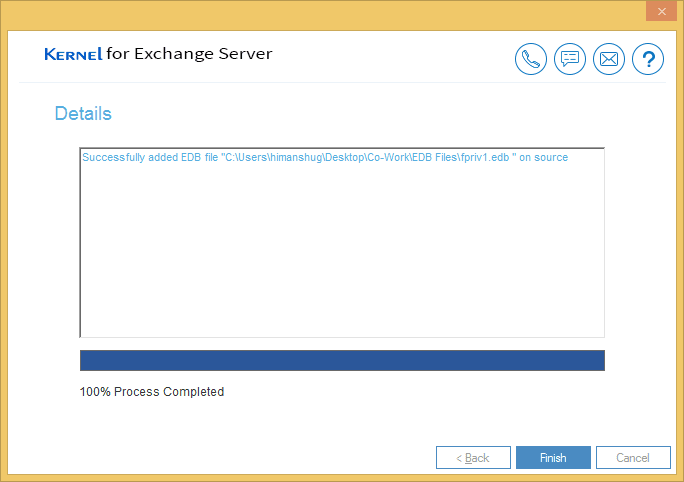684x482 pixels.
Task: Click the email envelope icon
Action: pyautogui.click(x=609, y=59)
